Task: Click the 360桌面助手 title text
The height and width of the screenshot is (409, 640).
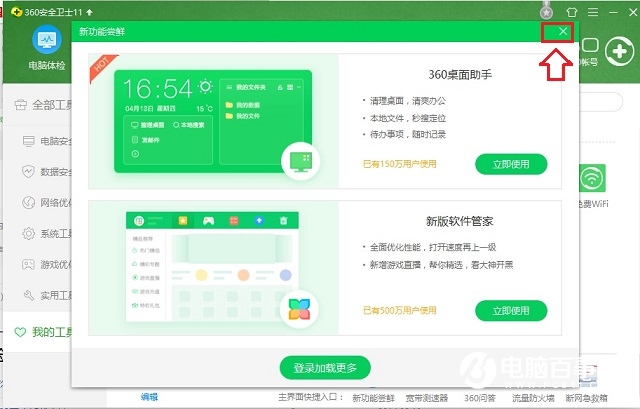Action: tap(460, 75)
